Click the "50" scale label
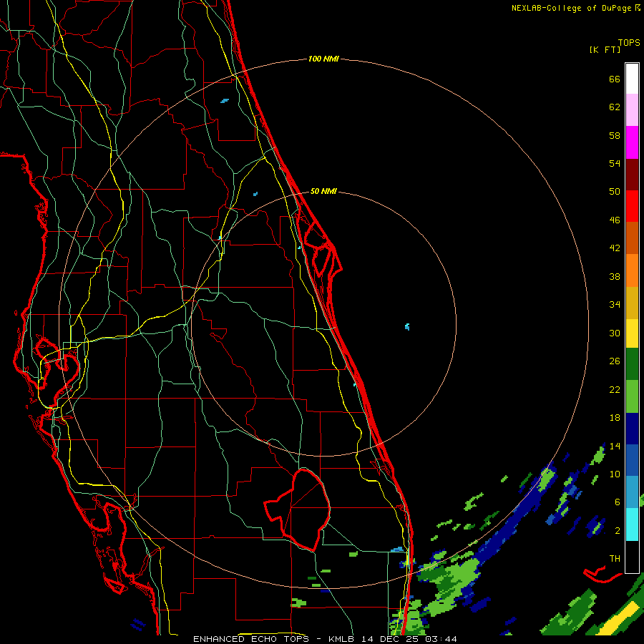644x644 pixels. tap(615, 192)
